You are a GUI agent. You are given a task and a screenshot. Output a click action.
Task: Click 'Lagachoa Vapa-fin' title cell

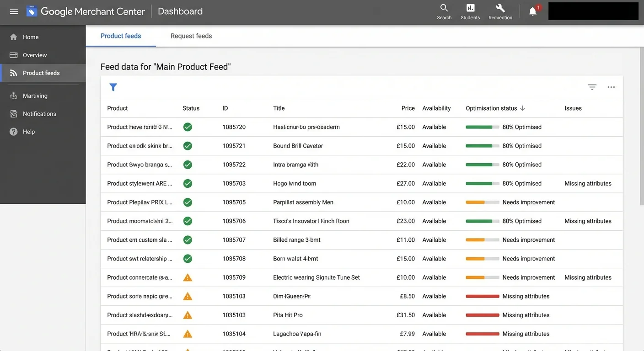pos(297,334)
